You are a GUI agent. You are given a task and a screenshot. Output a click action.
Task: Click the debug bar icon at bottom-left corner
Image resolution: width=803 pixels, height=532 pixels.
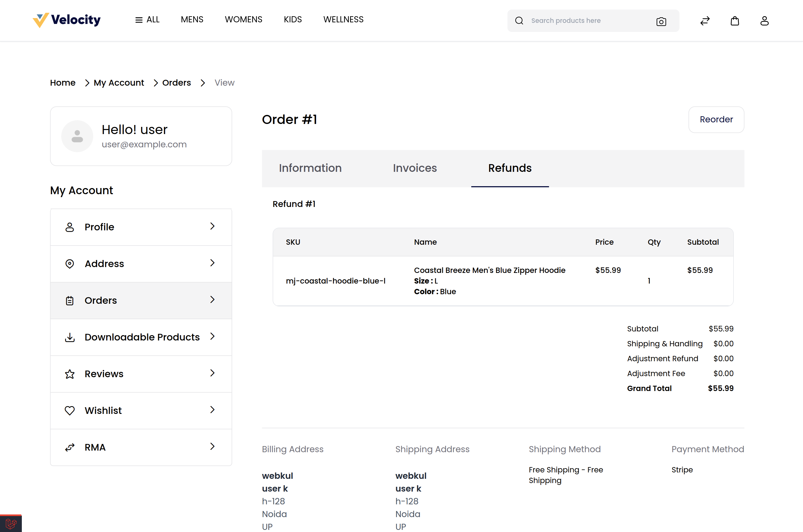tap(11, 523)
